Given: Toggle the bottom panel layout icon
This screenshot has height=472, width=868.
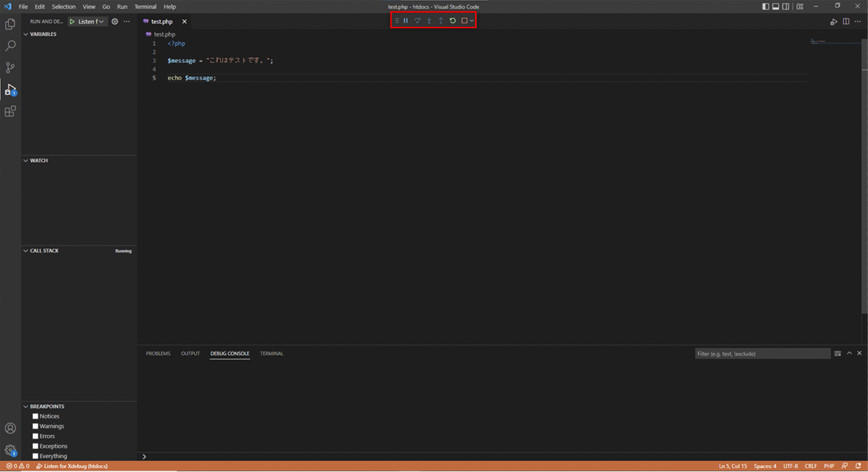Looking at the screenshot, I should click(776, 6).
